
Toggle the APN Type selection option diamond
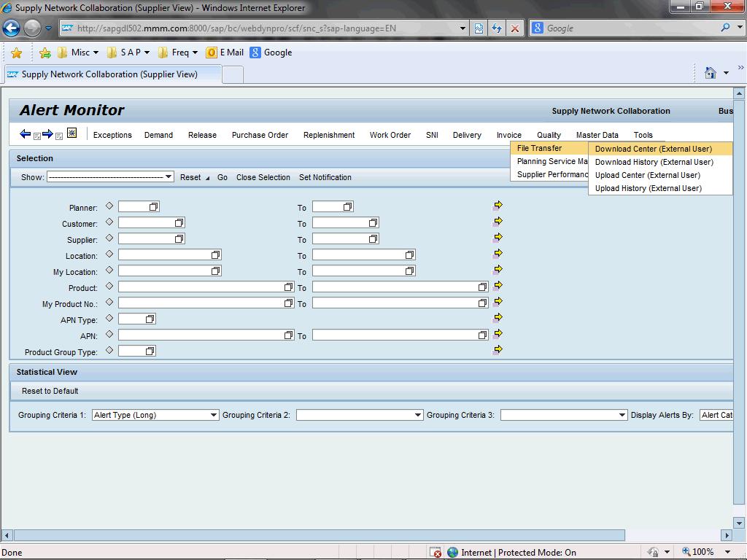tap(109, 318)
